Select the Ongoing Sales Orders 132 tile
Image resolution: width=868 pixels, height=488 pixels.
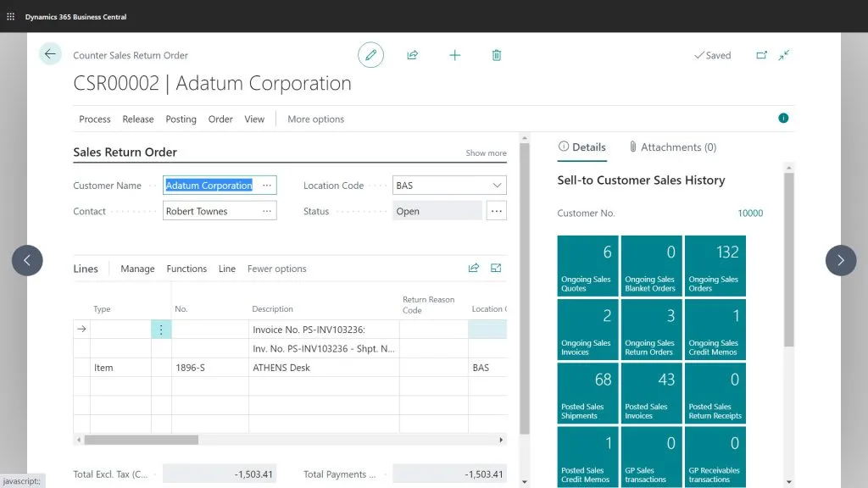(715, 265)
